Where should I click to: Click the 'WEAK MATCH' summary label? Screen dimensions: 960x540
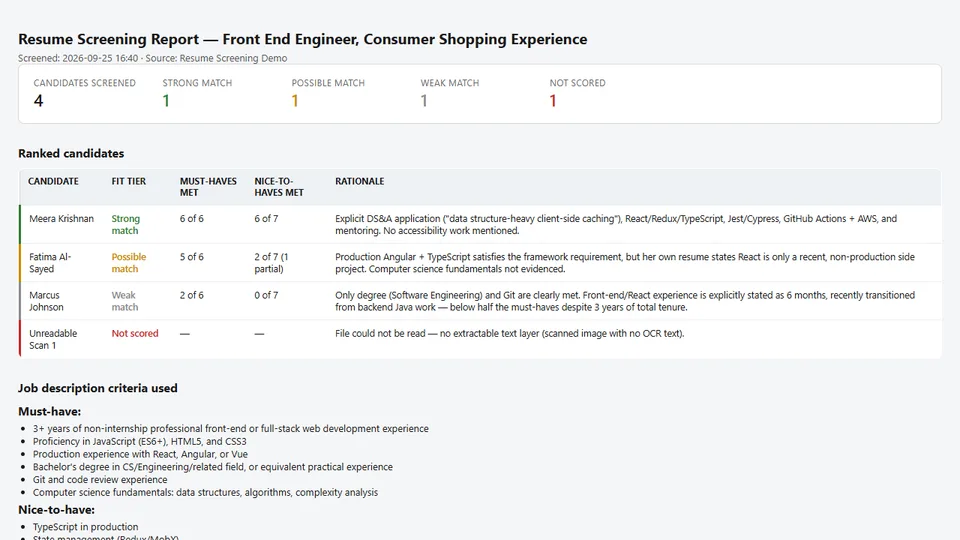[x=450, y=83]
